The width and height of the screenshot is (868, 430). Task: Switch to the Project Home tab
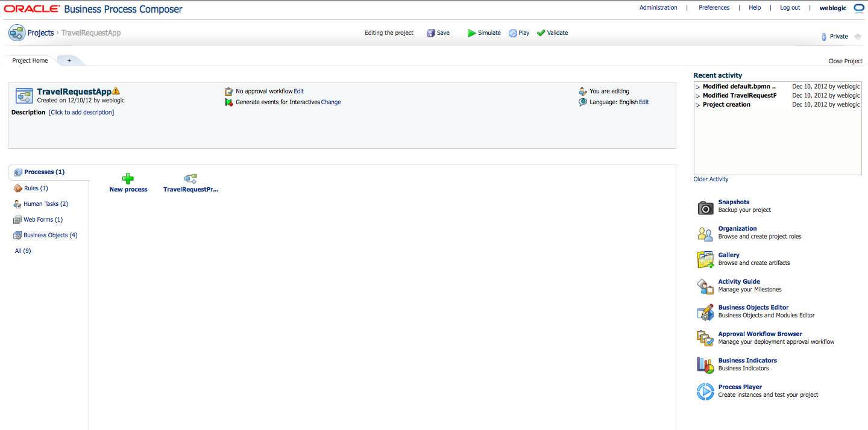[30, 61]
